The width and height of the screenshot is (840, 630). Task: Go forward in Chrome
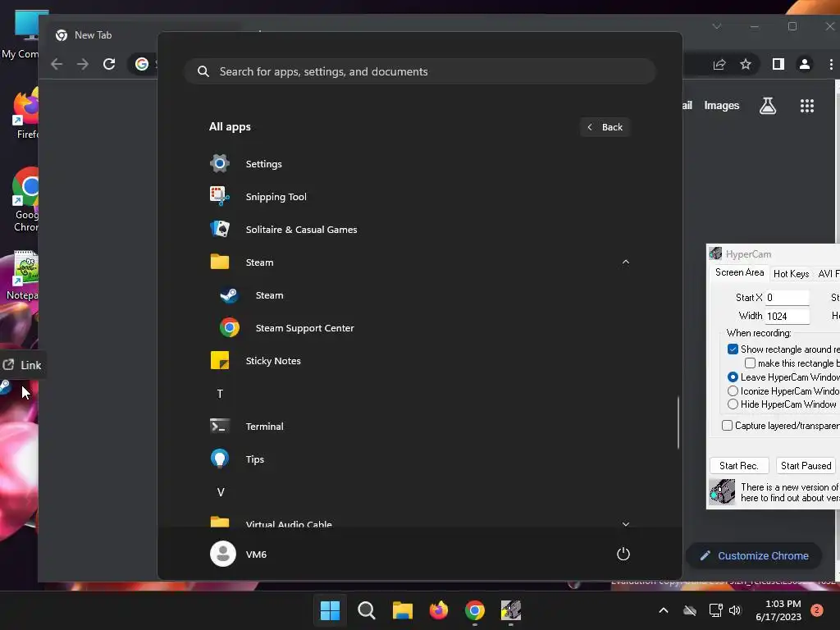click(83, 64)
